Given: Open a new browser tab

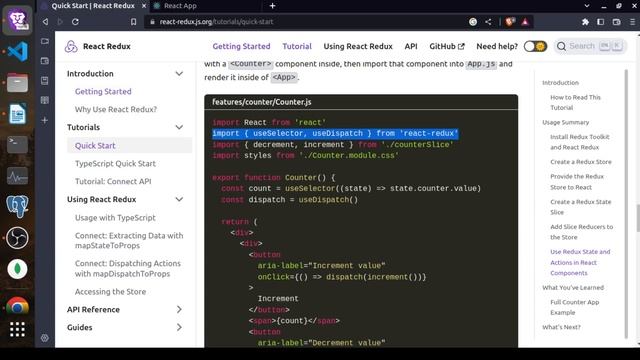Looking at the screenshot, I should (x=272, y=6).
